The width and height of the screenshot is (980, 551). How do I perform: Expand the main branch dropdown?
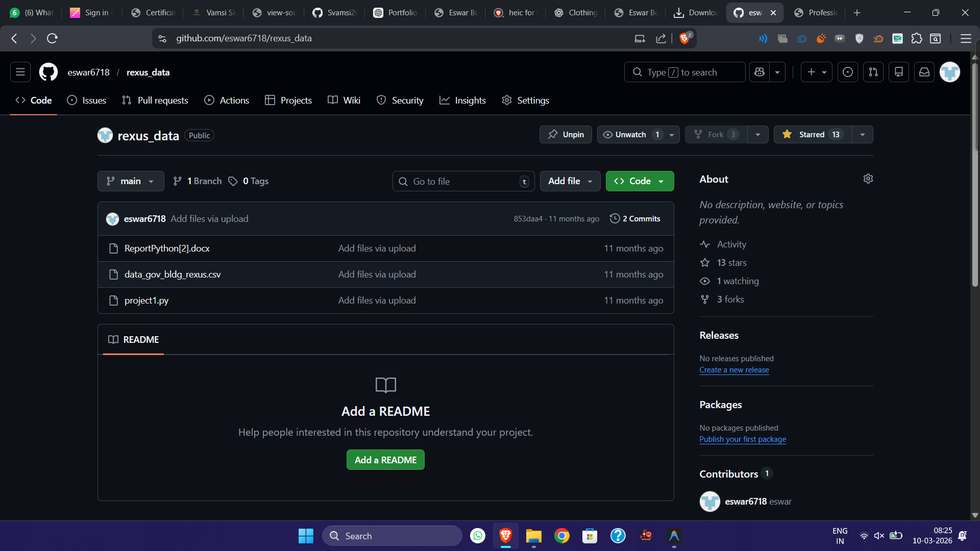click(x=131, y=181)
